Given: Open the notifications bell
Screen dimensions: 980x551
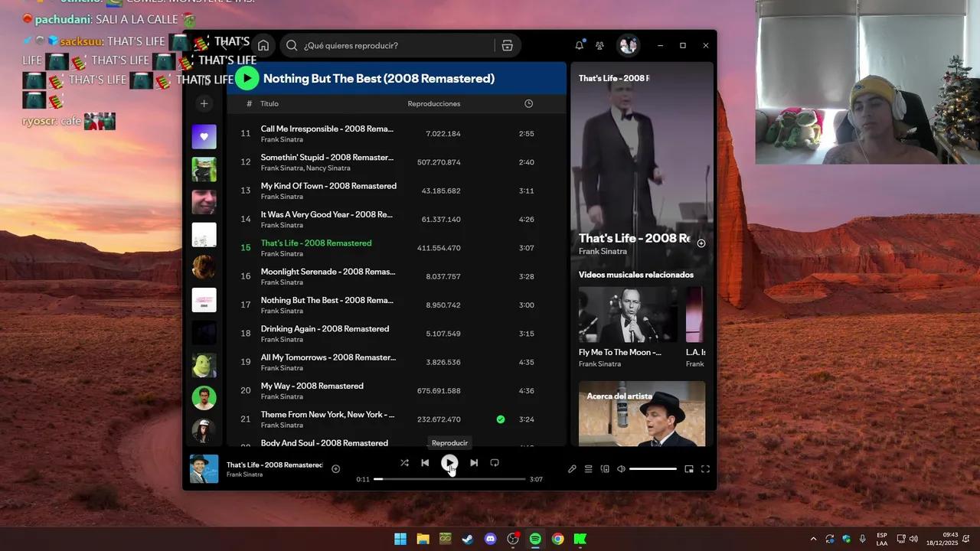Looking at the screenshot, I should 579,45.
